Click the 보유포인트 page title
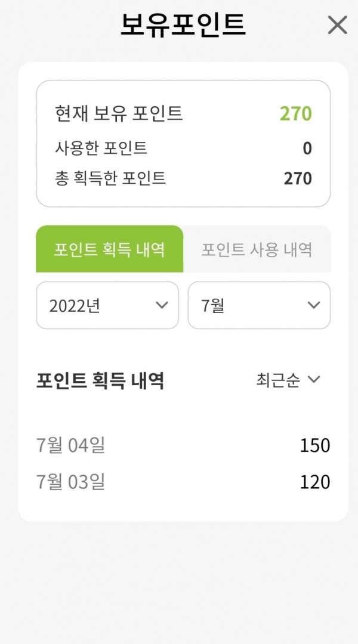The width and height of the screenshot is (358, 644). pyautogui.click(x=183, y=24)
